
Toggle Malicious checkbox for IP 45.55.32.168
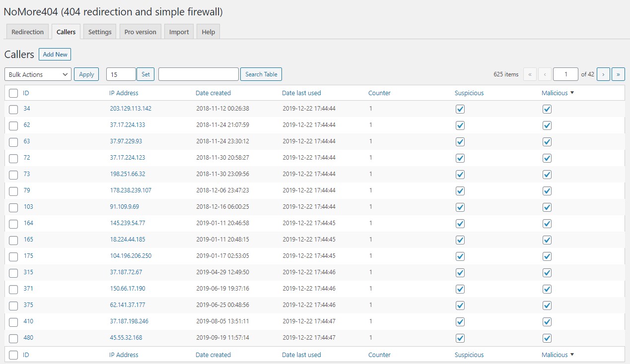tap(547, 338)
